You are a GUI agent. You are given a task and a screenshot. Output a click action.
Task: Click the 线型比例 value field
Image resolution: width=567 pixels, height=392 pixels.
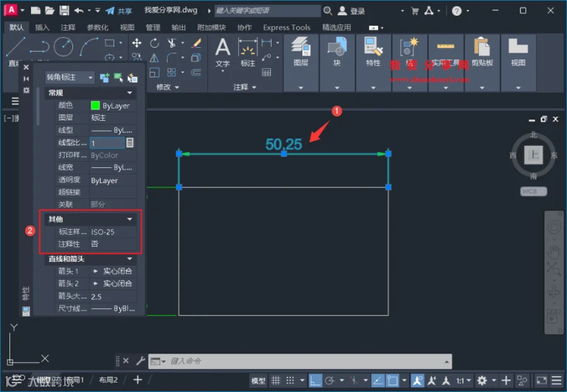[107, 143]
